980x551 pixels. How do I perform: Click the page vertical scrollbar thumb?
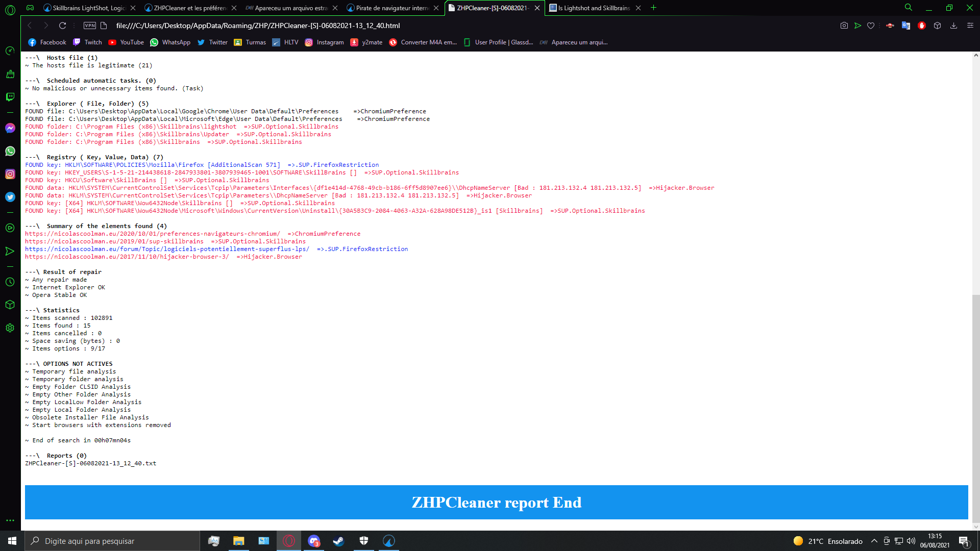[976, 408]
